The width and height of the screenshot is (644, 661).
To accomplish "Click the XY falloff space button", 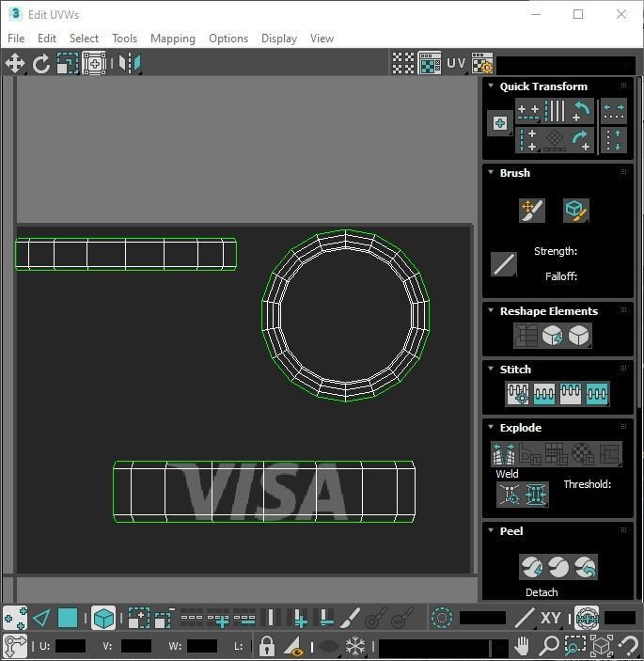I will (x=550, y=619).
